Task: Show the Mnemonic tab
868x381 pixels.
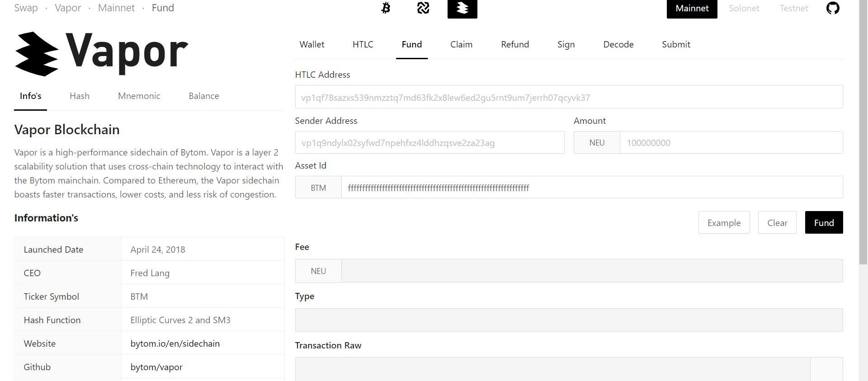Action: pos(139,96)
